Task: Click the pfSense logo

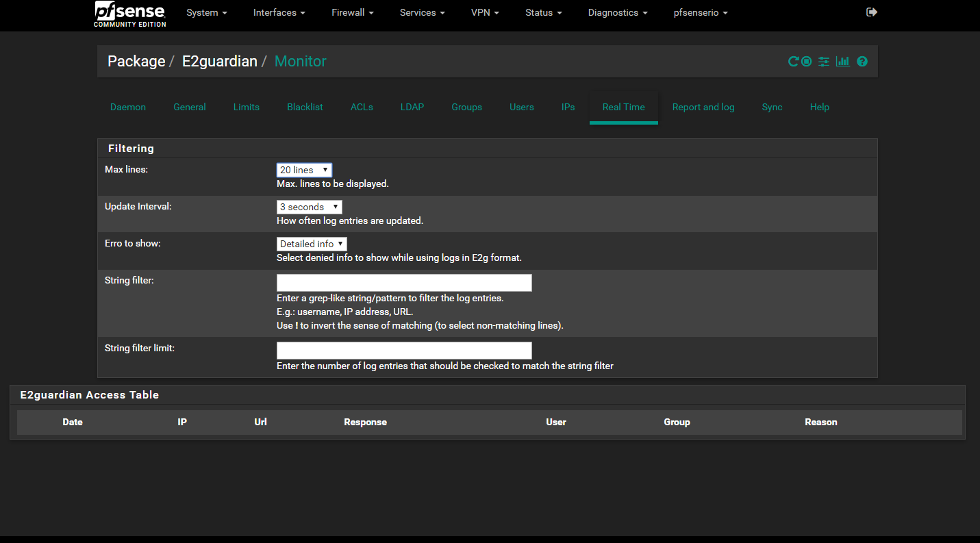Action: click(x=130, y=14)
